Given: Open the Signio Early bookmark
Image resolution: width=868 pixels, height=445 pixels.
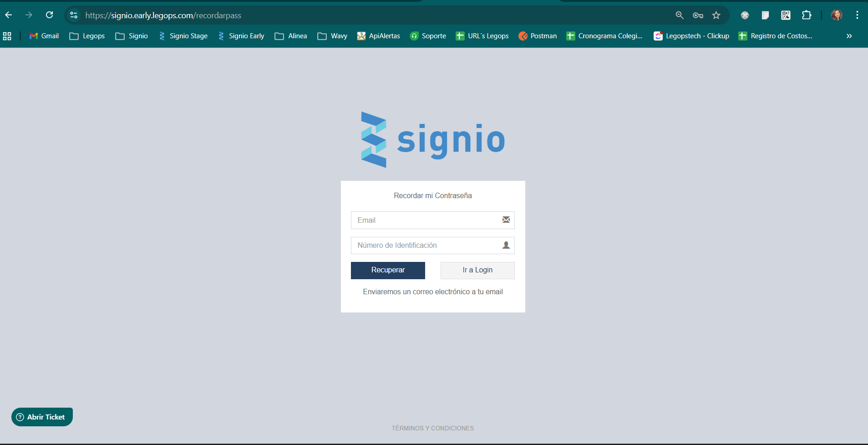Looking at the screenshot, I should 241,36.
